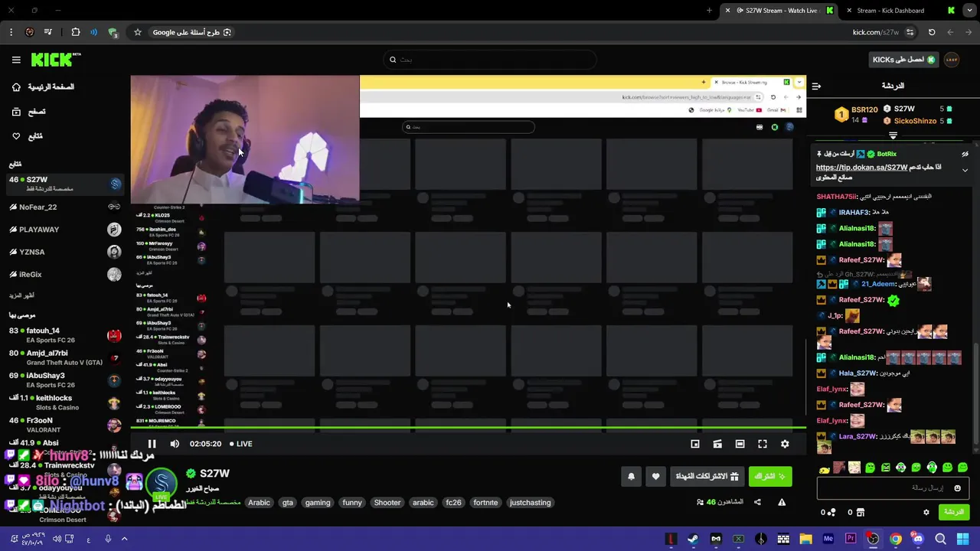The width and height of the screenshot is (980, 551).
Task: Open chat settings gear
Action: coord(926,512)
